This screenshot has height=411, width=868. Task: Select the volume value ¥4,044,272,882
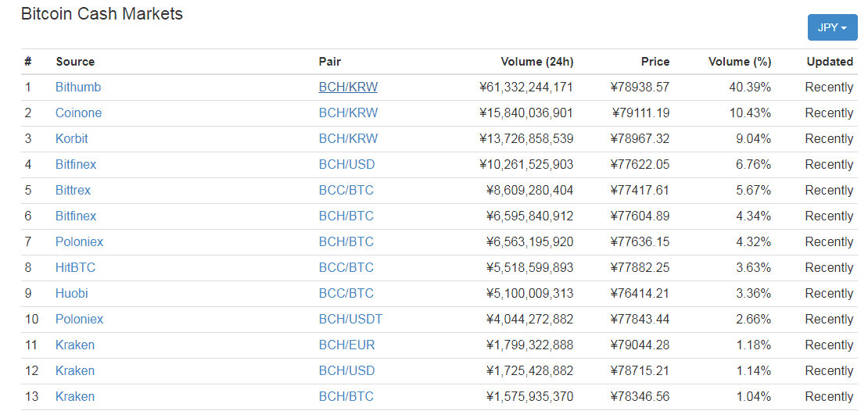pos(529,319)
